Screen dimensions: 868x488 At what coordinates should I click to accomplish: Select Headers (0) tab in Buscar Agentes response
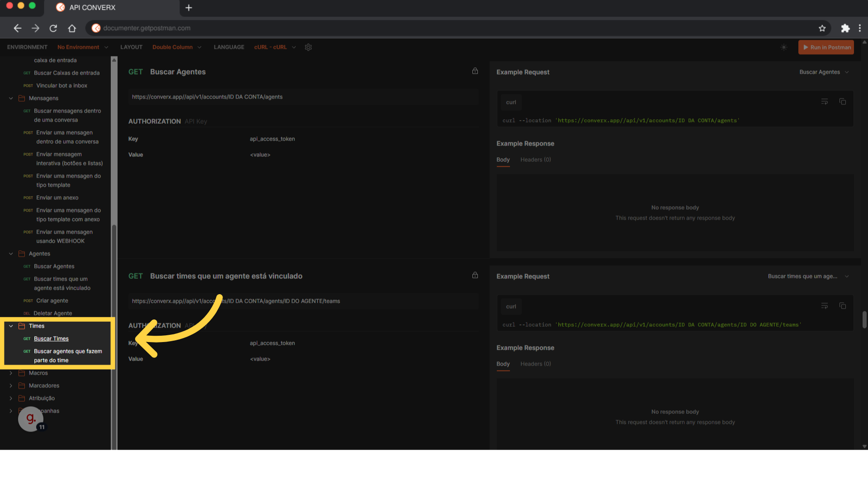(535, 160)
